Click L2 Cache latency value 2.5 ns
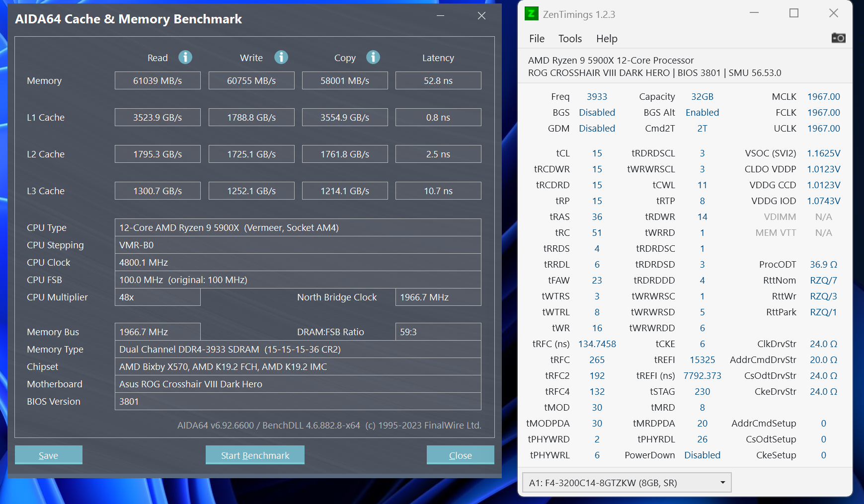The image size is (864, 504). coord(438,154)
